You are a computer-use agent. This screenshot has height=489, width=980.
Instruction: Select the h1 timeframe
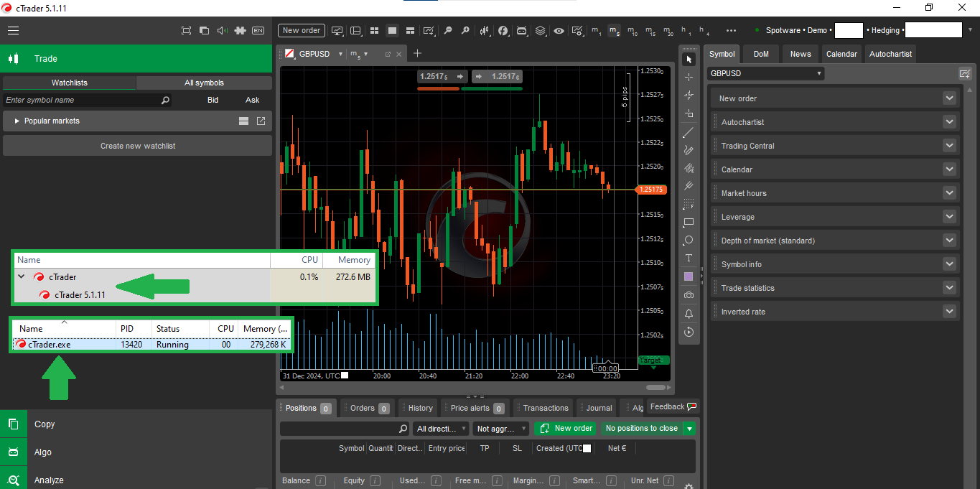point(686,30)
